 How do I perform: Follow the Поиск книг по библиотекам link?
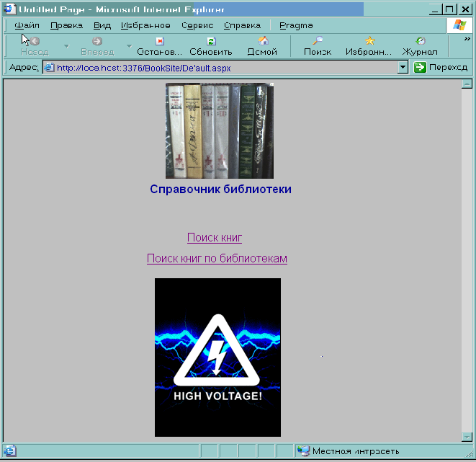click(217, 259)
